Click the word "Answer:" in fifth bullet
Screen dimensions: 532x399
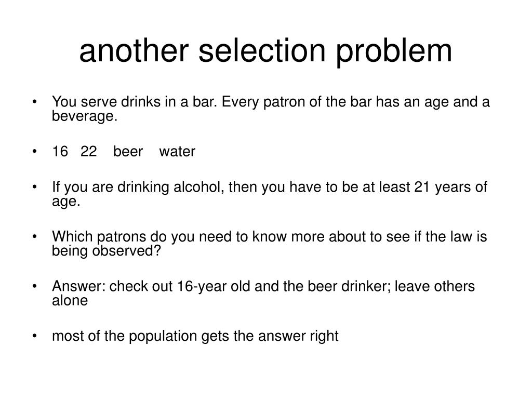79,286
